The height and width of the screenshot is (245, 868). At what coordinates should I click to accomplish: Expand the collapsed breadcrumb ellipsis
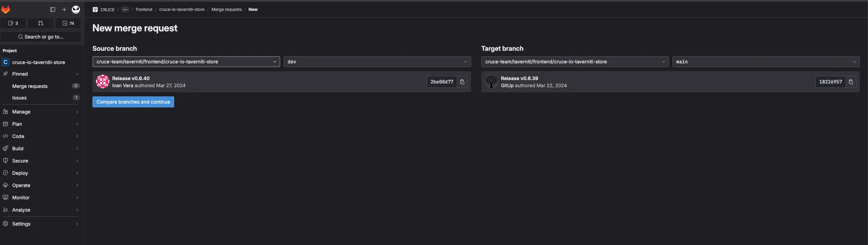coord(125,10)
